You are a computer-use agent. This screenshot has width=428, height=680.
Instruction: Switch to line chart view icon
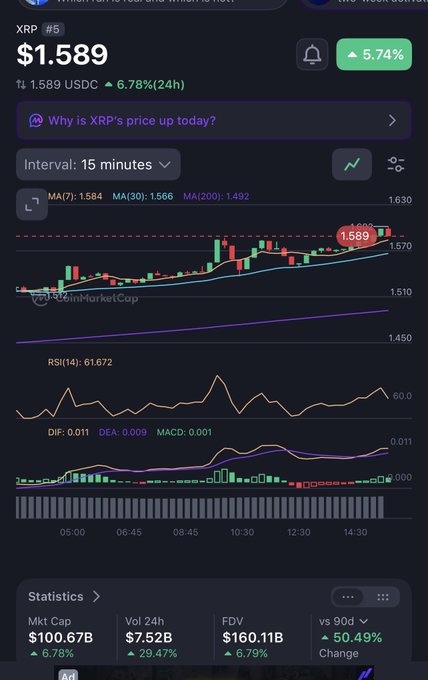pyautogui.click(x=352, y=165)
